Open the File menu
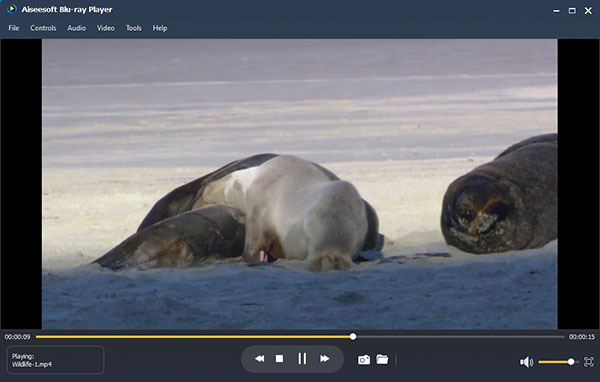Screen dimensions: 600x382 pos(14,28)
